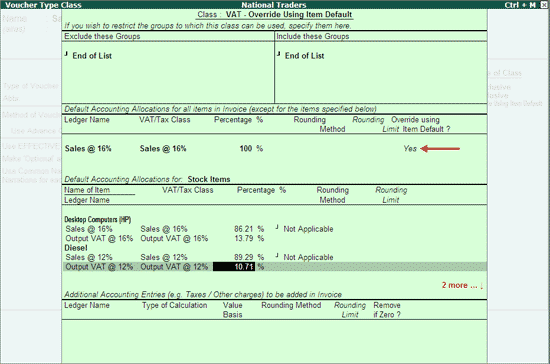This screenshot has width=550, height=364.
Task: Click the Ctrl + M shortcut label
Action: click(520, 5)
